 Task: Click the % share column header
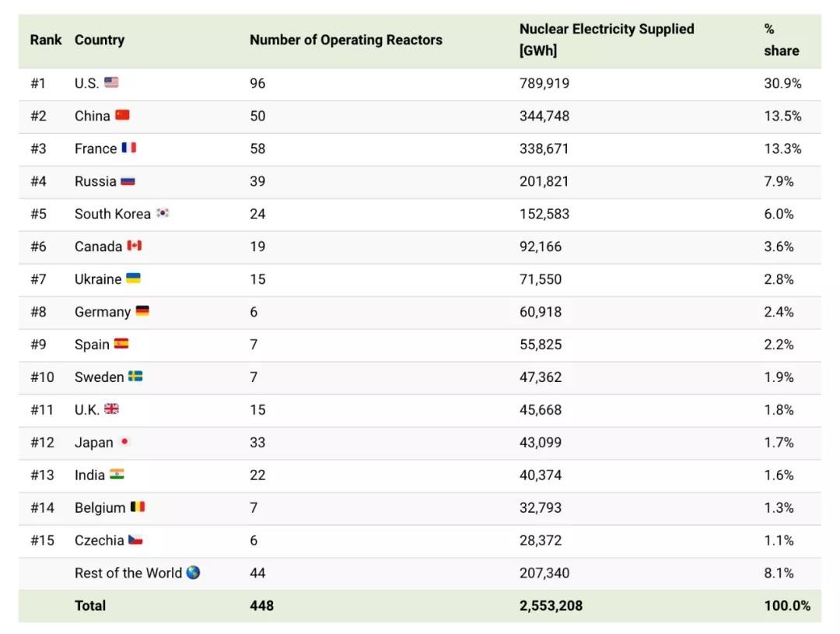tap(781, 40)
